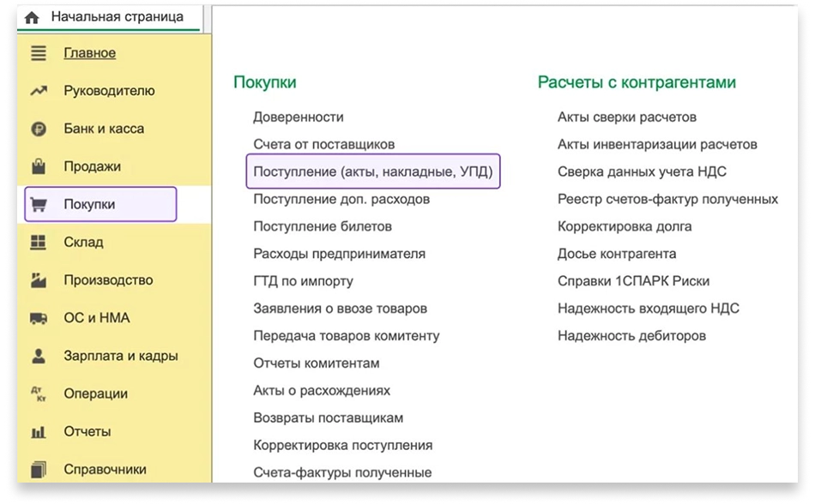Screen dimensions: 815x504
Task: Open Корректировка поступления
Action: [342, 446]
